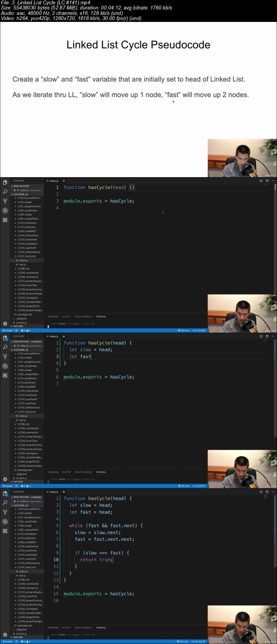Click Go Live in the Ln 1, Col 26 status bar
277x644 pixels.
point(183,331)
